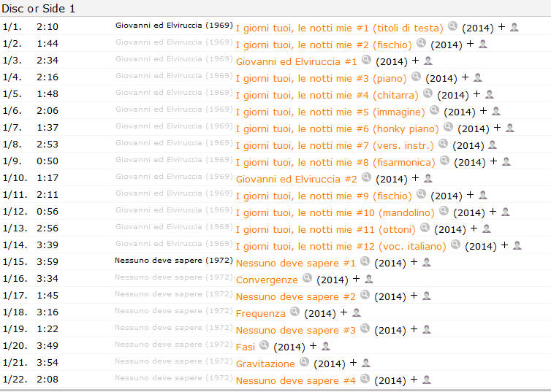The height and width of the screenshot is (392, 551).
Task: Click duration 3:59 on track 1/15
Action: click(47, 262)
